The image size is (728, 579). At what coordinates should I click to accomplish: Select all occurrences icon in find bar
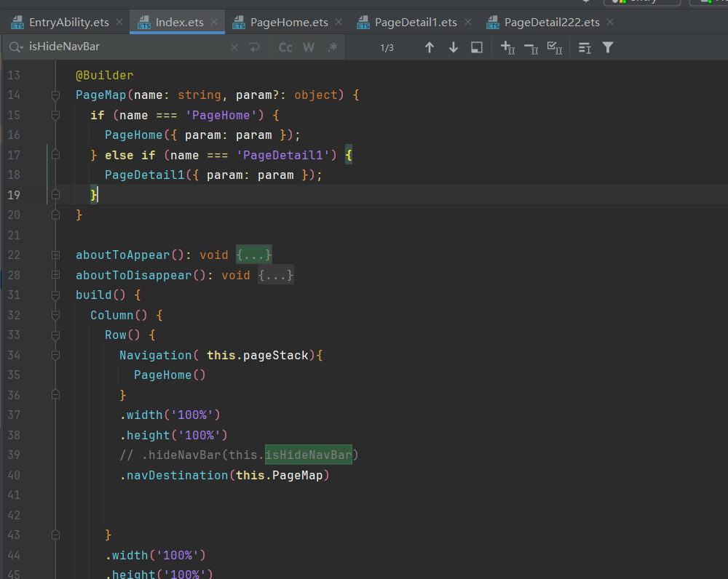click(554, 48)
